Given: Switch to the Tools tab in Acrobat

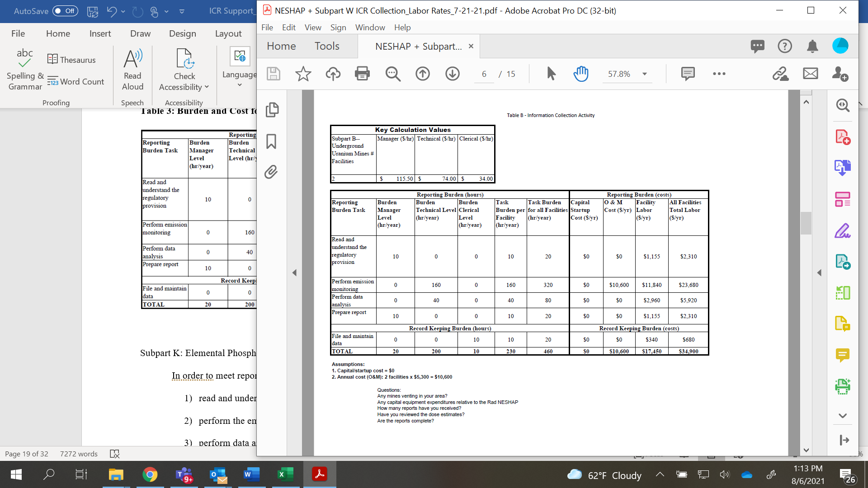Looking at the screenshot, I should coord(327,46).
